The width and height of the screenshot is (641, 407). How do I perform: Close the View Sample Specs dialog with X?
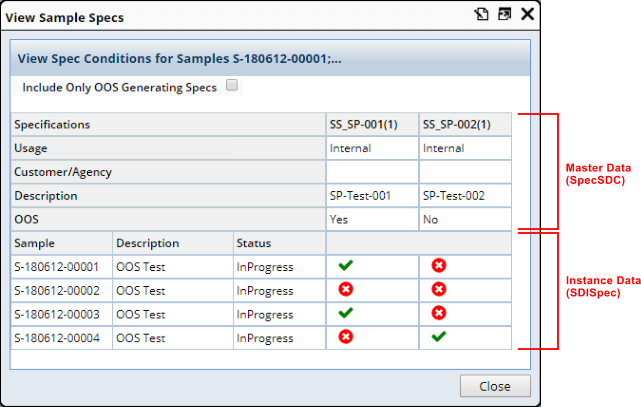click(527, 14)
